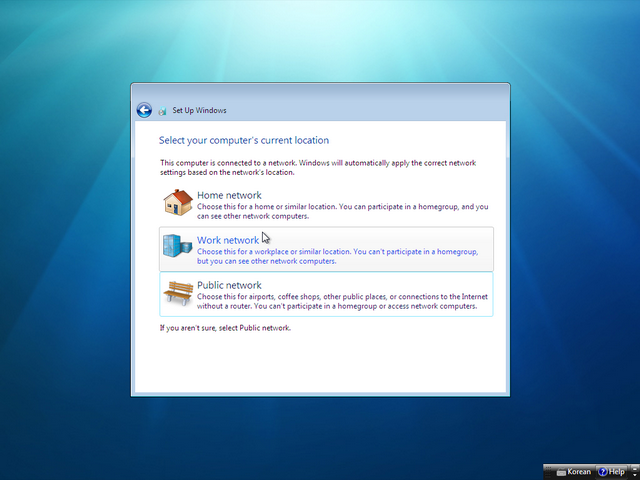Open the Korean input language button

click(x=573, y=472)
